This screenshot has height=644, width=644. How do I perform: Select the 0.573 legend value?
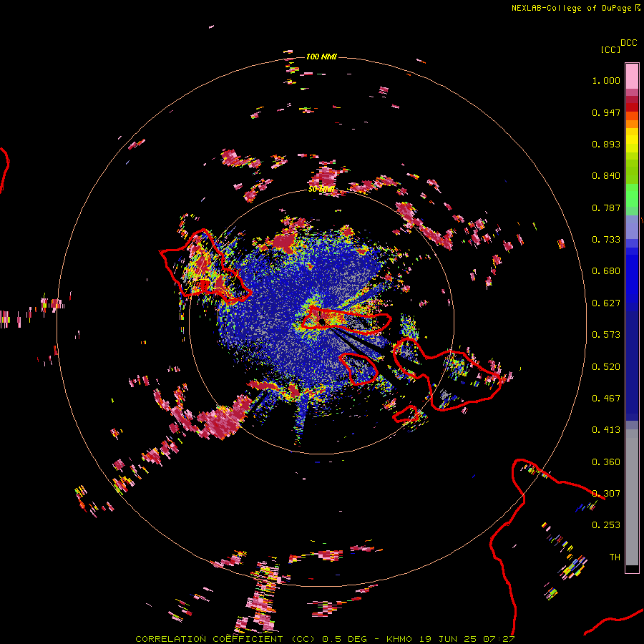click(x=606, y=335)
